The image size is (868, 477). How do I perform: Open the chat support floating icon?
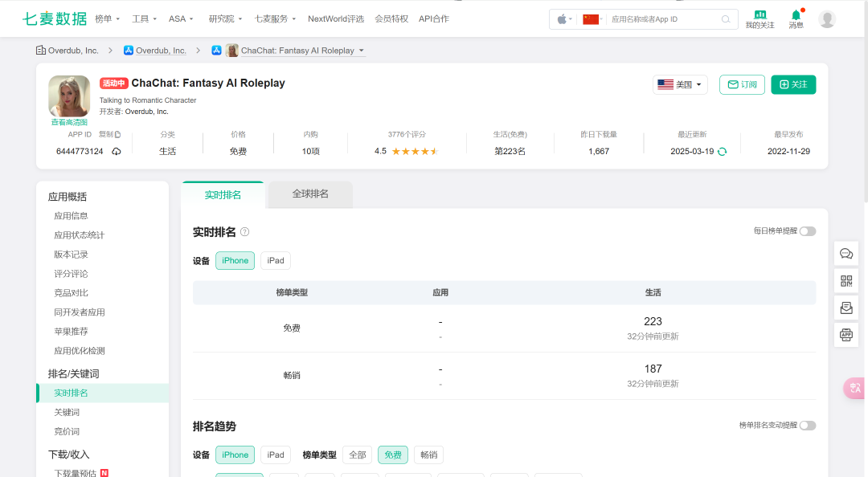[x=846, y=254]
